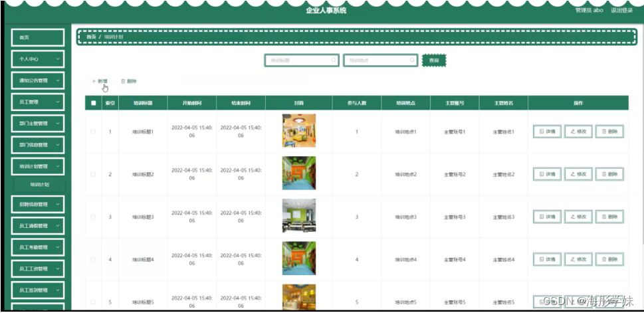Click the 培训地点 column header
The height and width of the screenshot is (313, 644).
tap(406, 103)
